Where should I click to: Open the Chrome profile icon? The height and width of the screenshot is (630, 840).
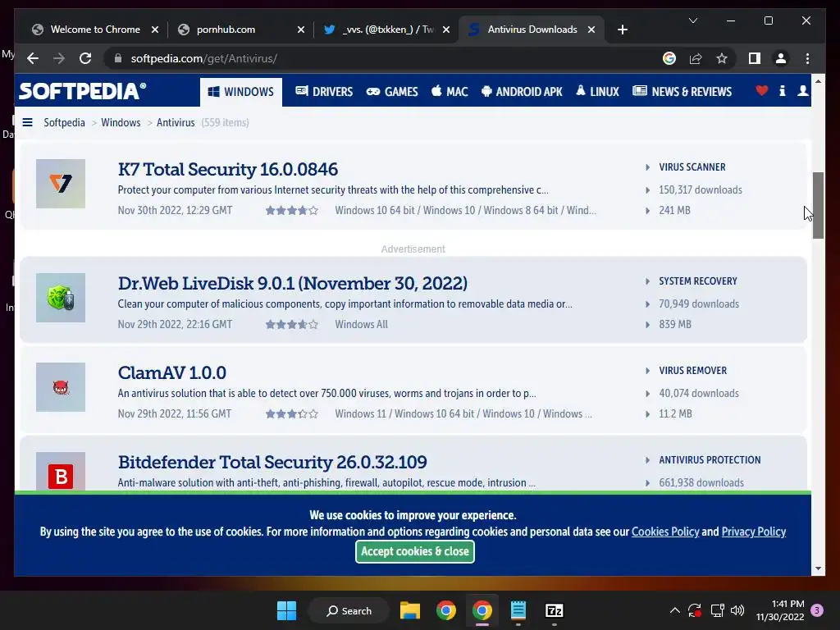point(781,58)
